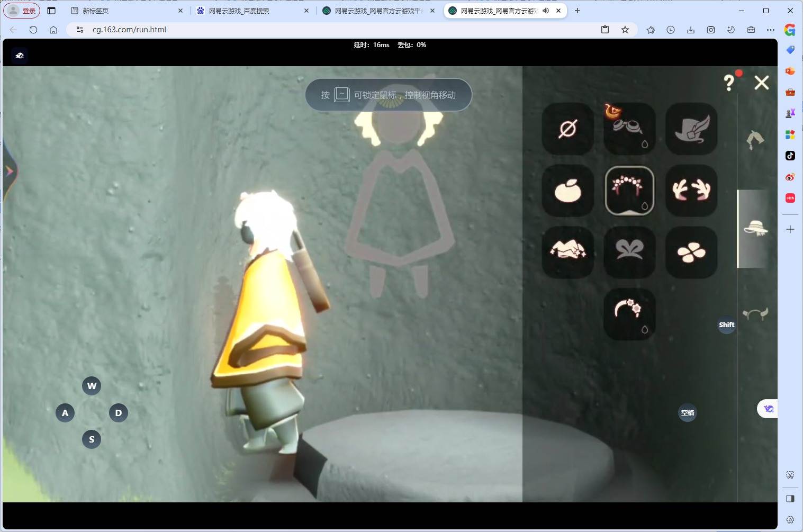Start a browser screenshot capture
803x532 pixels.
tap(711, 30)
